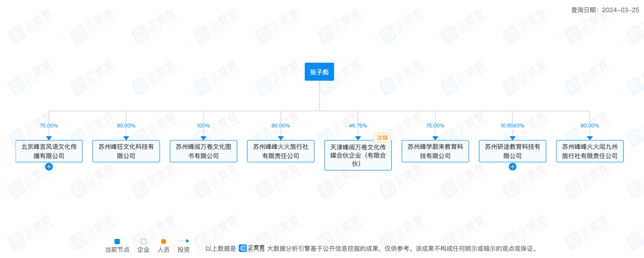Screen dimensions: 644x258
Task: Click the 人员 legend label
Action: 163,250
